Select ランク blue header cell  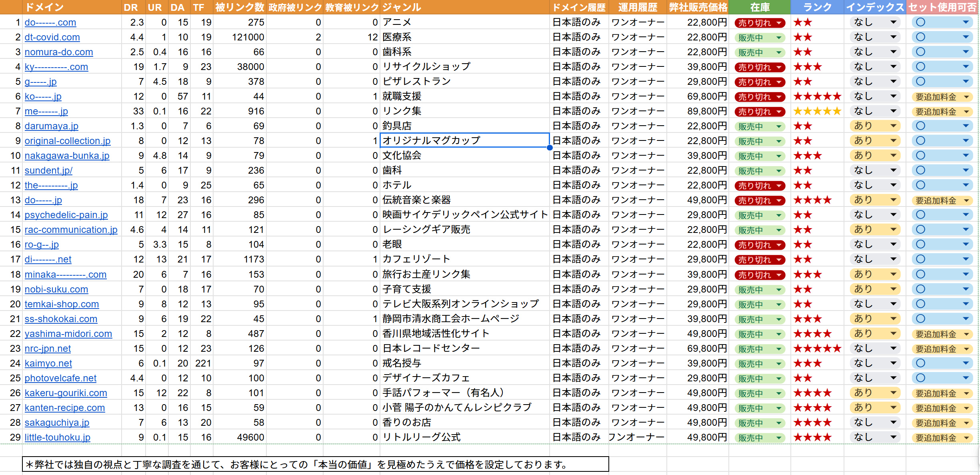817,7
